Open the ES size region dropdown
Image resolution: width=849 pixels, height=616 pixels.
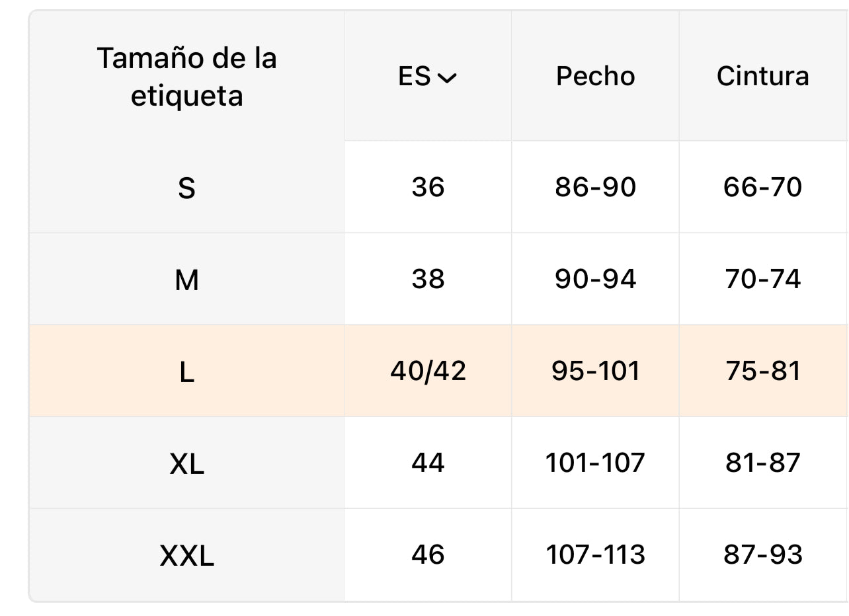click(x=428, y=77)
